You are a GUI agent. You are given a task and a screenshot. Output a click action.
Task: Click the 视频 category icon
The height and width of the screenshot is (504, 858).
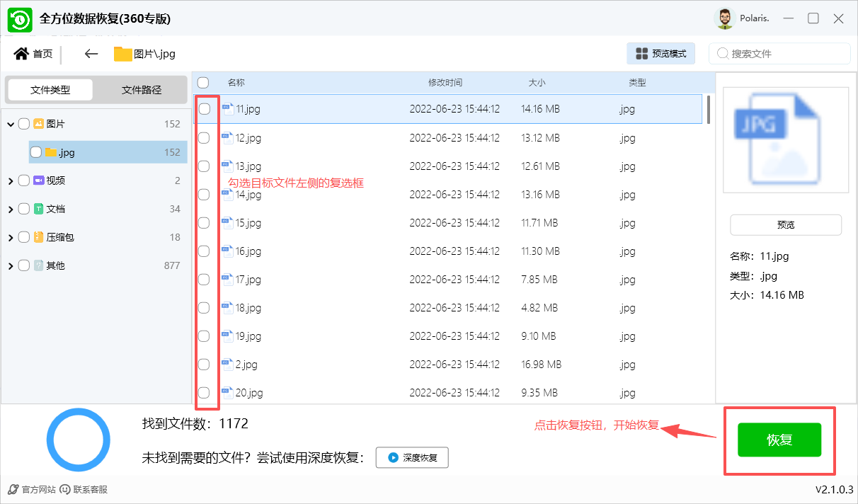point(39,181)
